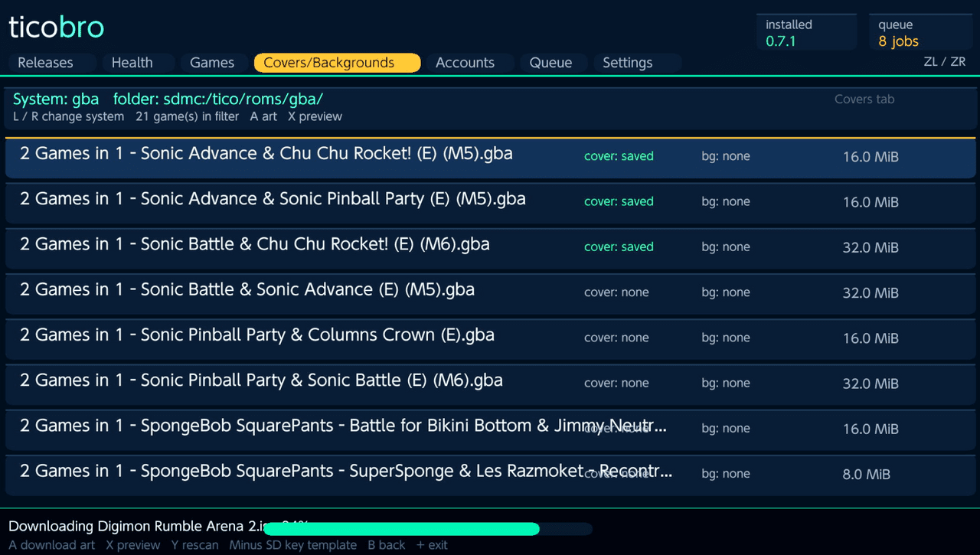Select SpongeBob Battle for Bikini Bottom row
The height and width of the screenshot is (555, 980).
pyautogui.click(x=490, y=428)
